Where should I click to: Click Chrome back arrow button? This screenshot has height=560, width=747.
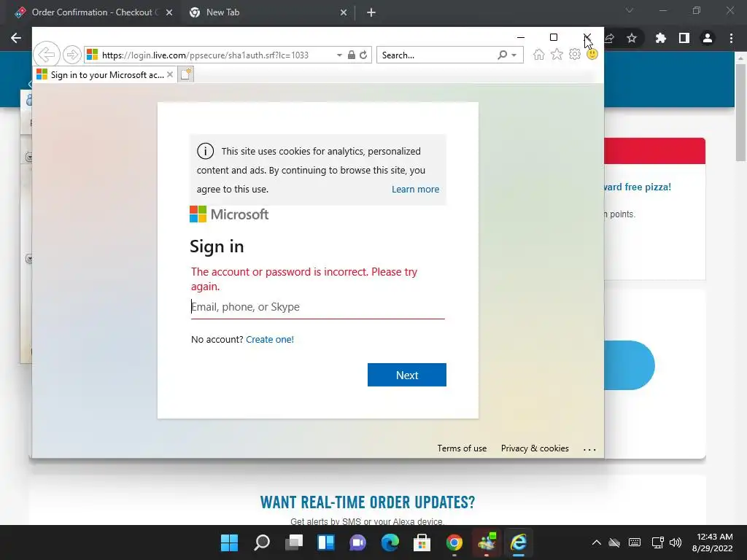pyautogui.click(x=16, y=38)
